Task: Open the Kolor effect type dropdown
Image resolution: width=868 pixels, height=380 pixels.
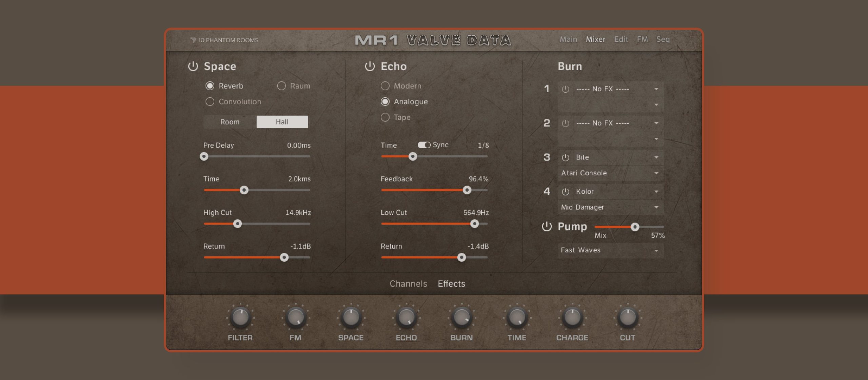Action: [x=618, y=192]
